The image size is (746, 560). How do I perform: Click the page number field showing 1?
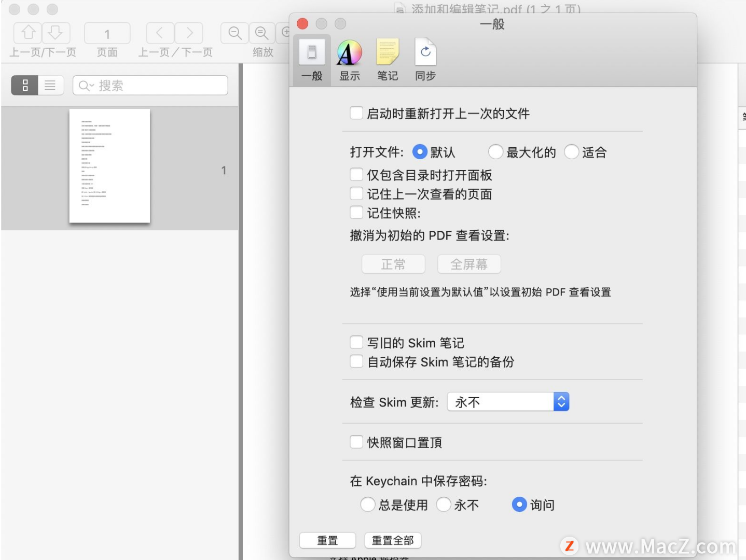click(107, 34)
